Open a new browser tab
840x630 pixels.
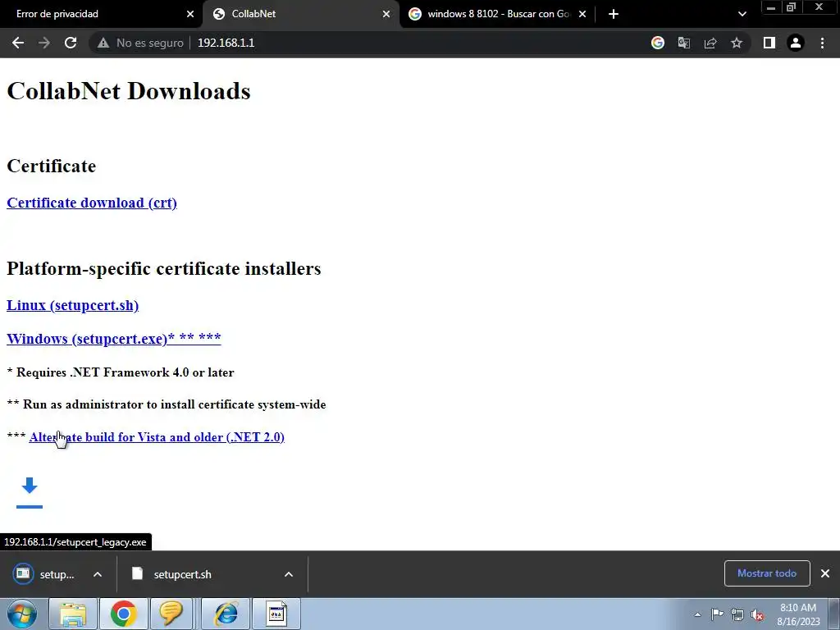(x=614, y=14)
